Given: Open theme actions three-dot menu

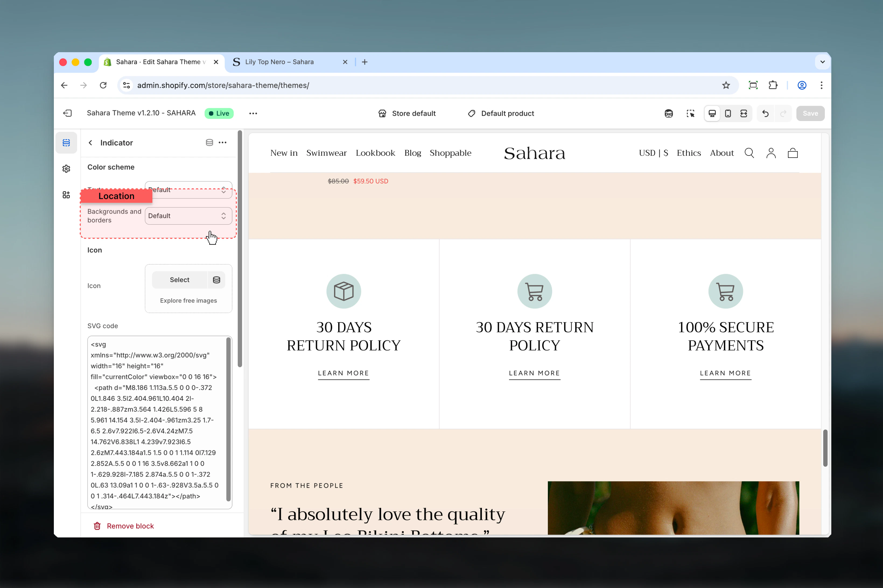Looking at the screenshot, I should coord(253,113).
